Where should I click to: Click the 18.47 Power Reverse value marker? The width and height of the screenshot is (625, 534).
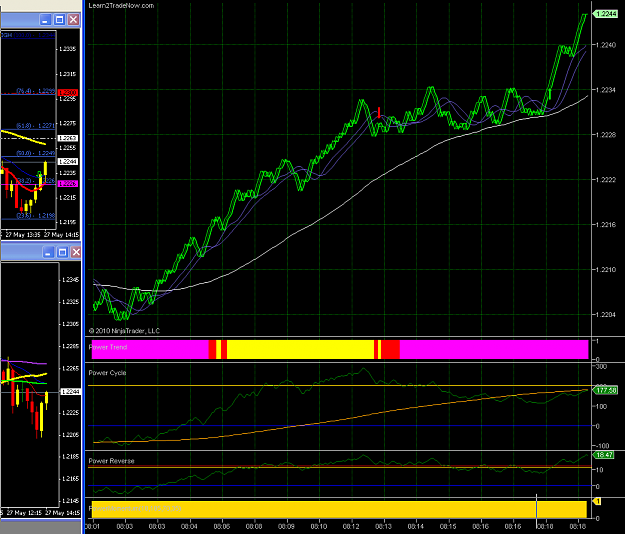click(x=604, y=455)
